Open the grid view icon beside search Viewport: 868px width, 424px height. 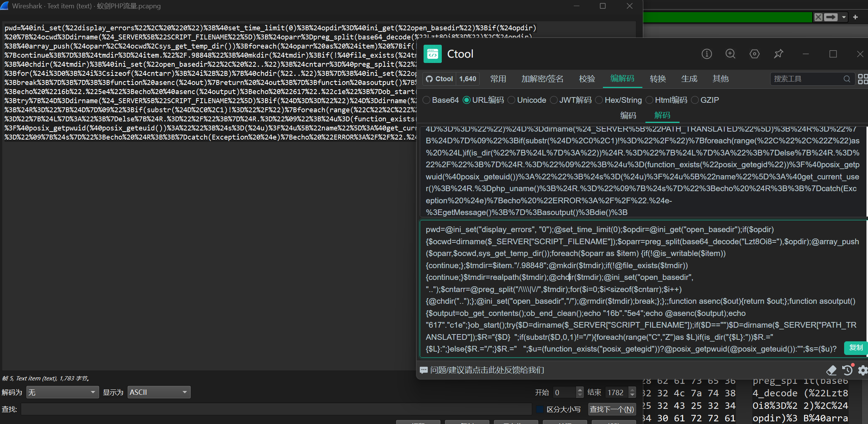[863, 79]
